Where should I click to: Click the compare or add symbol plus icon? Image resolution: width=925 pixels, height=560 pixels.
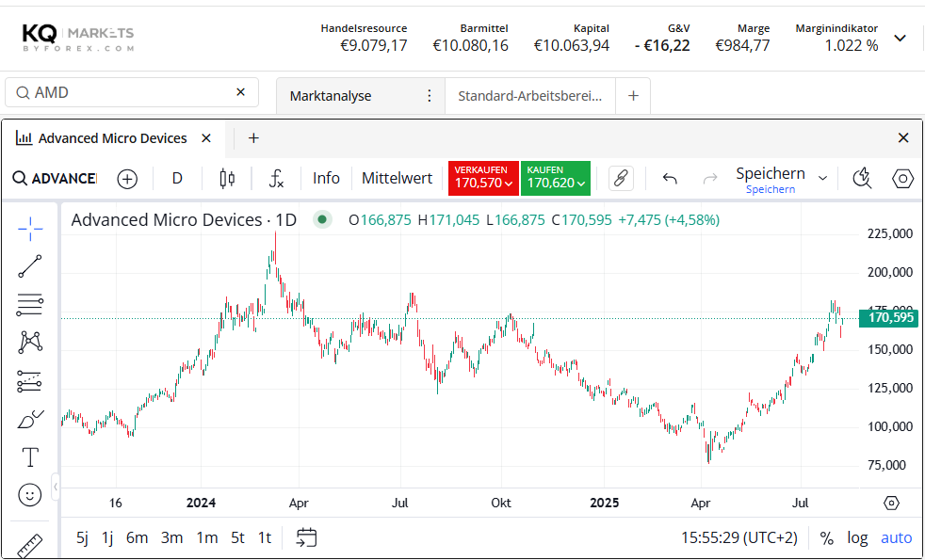click(127, 179)
